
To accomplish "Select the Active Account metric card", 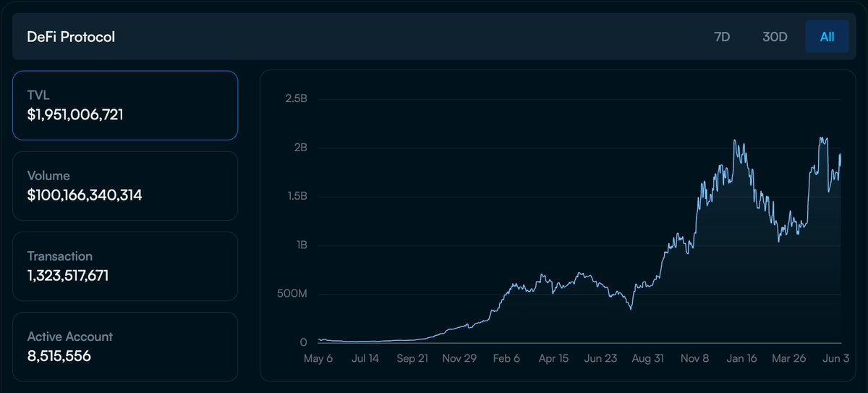I will 125,347.
